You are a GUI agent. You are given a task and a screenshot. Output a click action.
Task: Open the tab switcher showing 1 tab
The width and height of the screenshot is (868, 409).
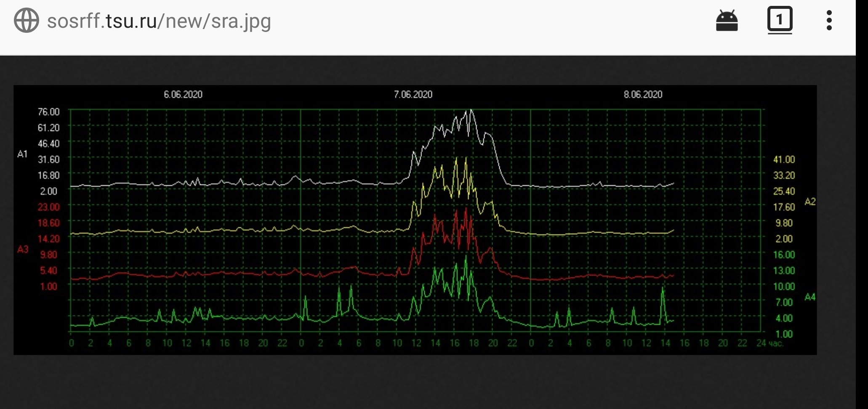tap(780, 20)
